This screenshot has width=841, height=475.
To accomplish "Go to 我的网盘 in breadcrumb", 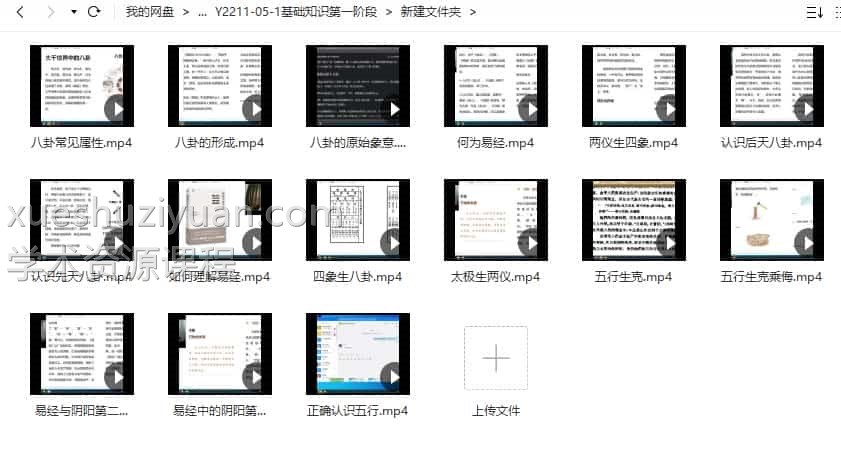I will click(x=149, y=12).
